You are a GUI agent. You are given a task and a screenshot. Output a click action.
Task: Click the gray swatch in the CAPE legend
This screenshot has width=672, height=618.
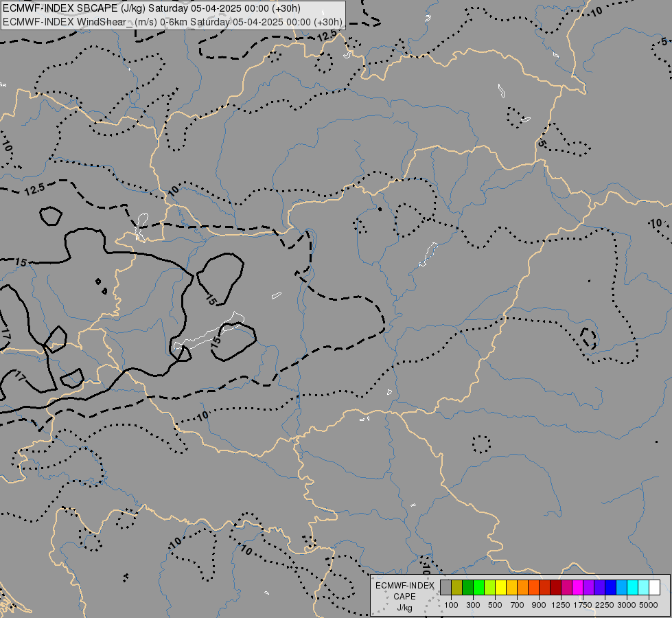click(445, 587)
